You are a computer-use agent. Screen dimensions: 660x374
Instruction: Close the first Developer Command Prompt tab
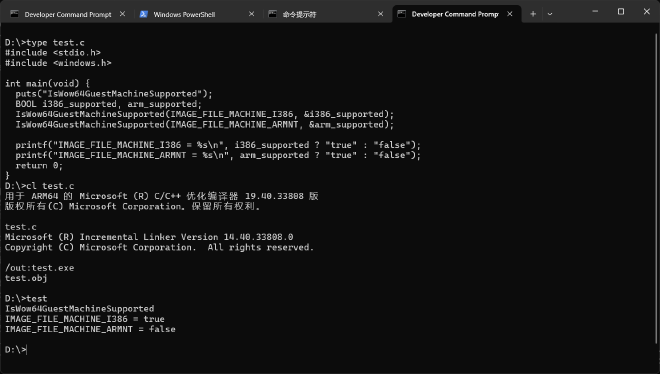(122, 14)
